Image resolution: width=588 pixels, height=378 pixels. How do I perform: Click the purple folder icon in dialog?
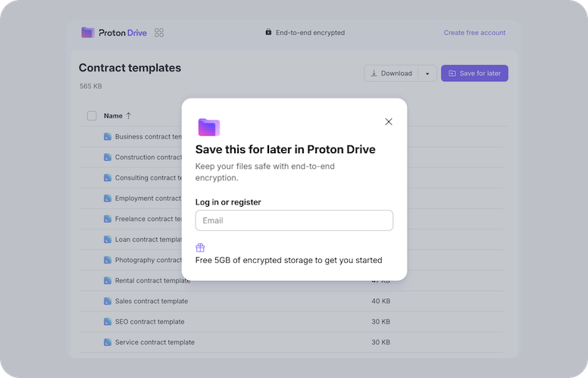click(208, 127)
